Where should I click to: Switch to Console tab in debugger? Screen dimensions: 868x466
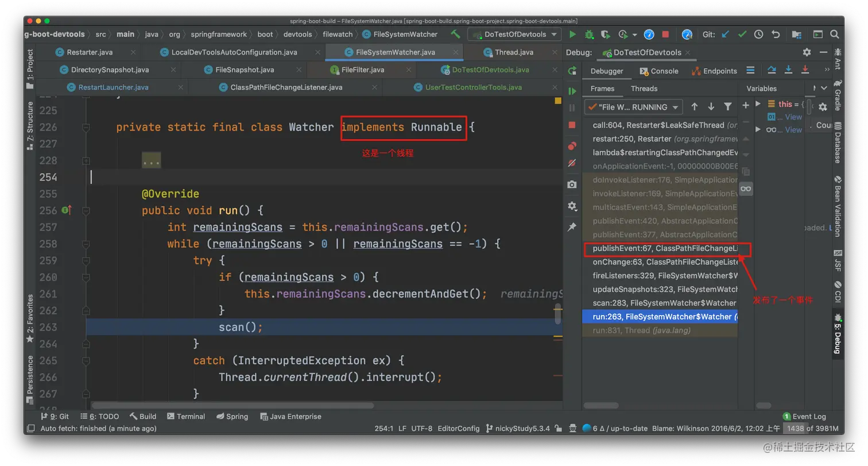tap(658, 71)
